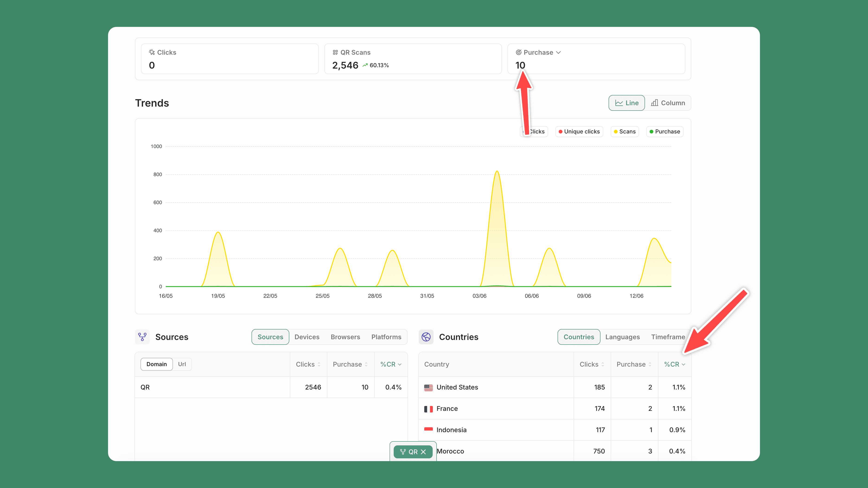Click the QR row in Sources table
868x488 pixels.
point(271,387)
